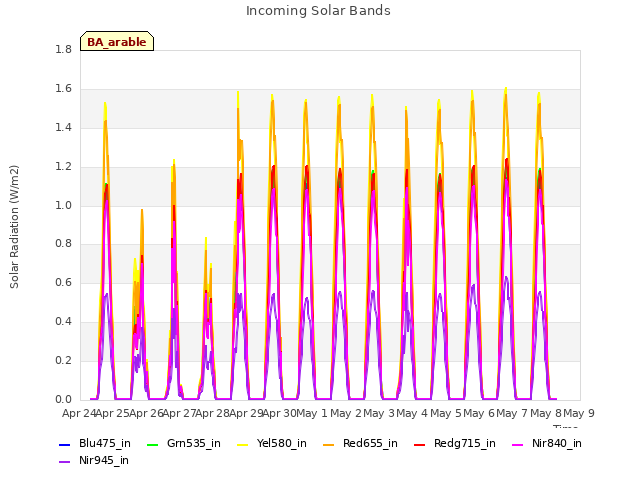Screen dimensions: 640x480
Task: Click the Incoming Solar Bands chart title
Action: tap(318, 11)
